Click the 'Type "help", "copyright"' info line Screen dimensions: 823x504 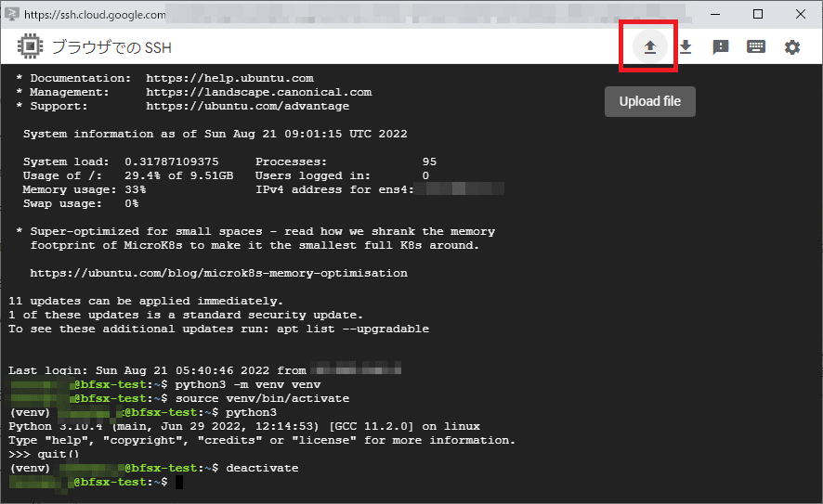pos(262,440)
